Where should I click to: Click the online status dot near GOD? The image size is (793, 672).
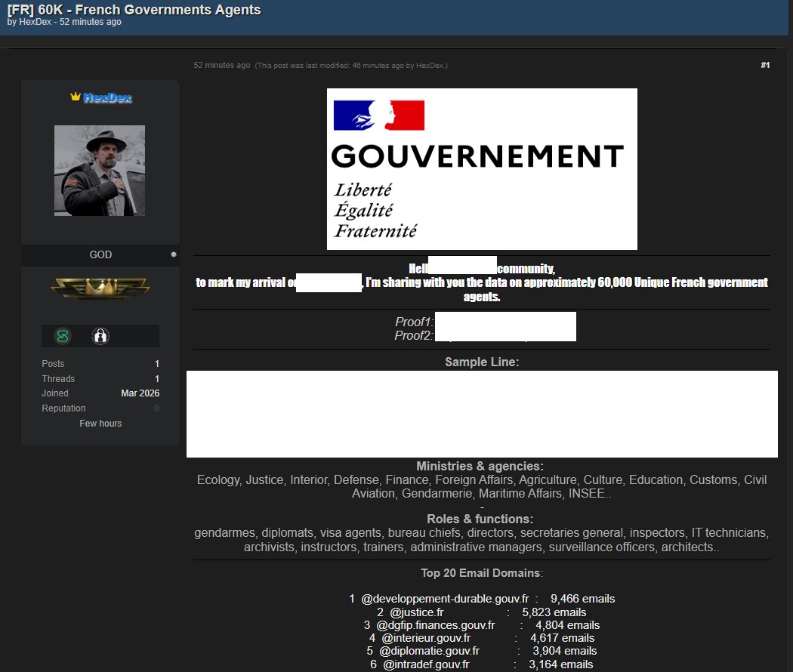tap(174, 254)
